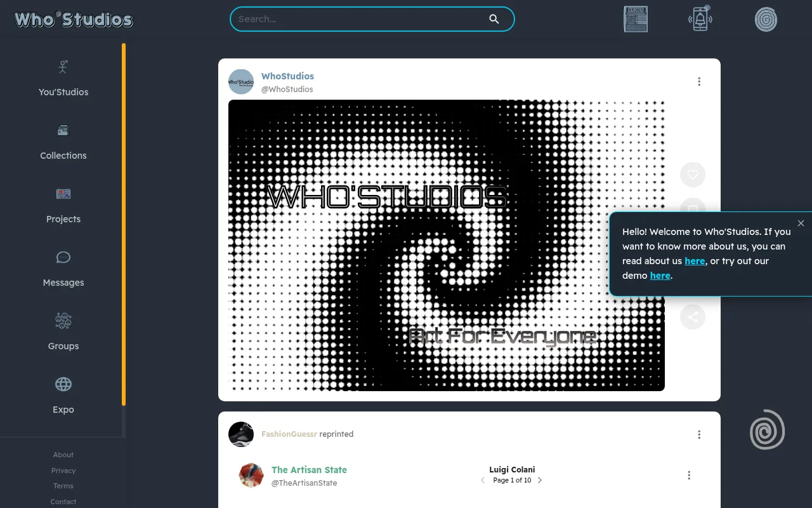812x508 pixels.
Task: Open the notifications phone-bell icon
Action: (700, 18)
